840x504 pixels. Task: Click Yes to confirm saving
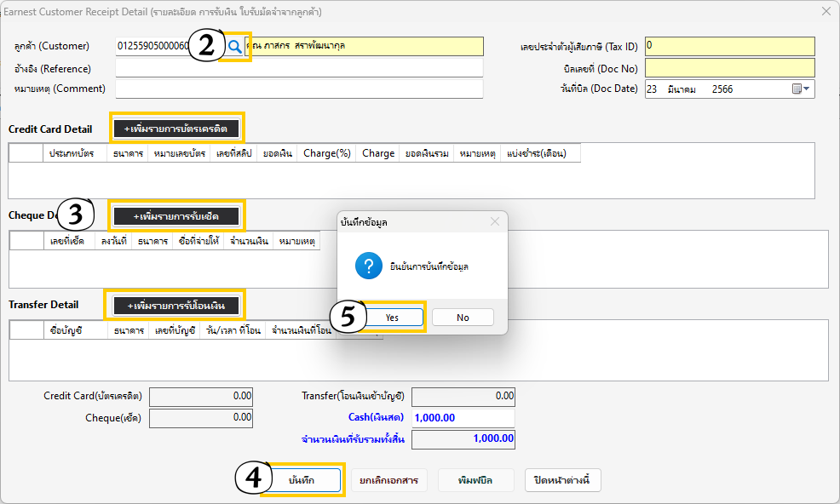pos(392,317)
